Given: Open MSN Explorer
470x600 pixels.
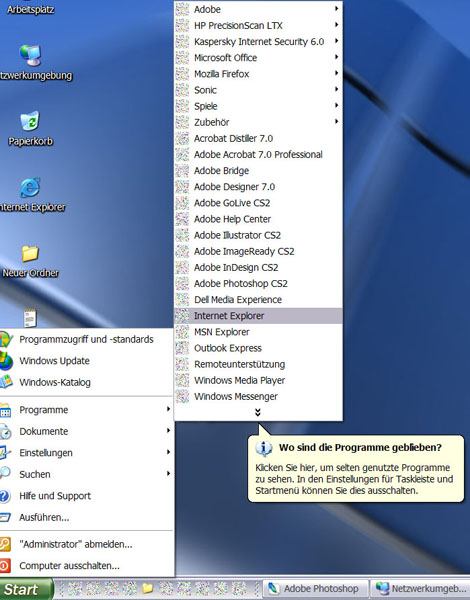Looking at the screenshot, I should tap(258, 332).
